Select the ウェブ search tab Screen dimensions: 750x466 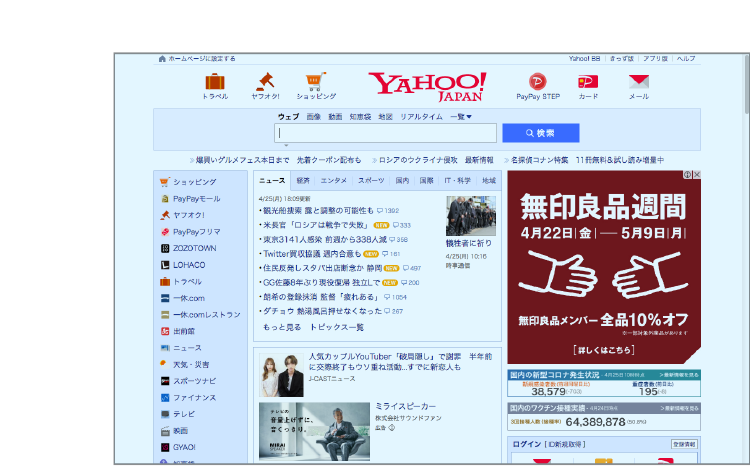pyautogui.click(x=288, y=116)
